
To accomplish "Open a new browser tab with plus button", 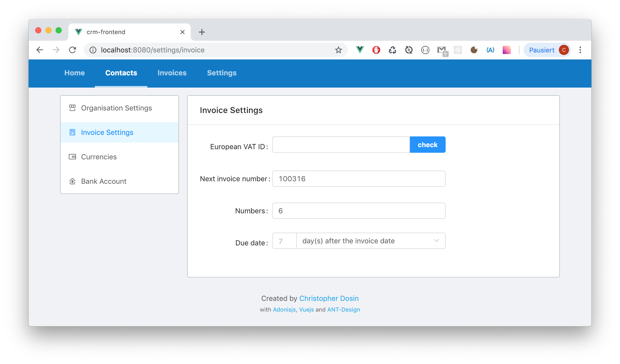I will point(202,32).
